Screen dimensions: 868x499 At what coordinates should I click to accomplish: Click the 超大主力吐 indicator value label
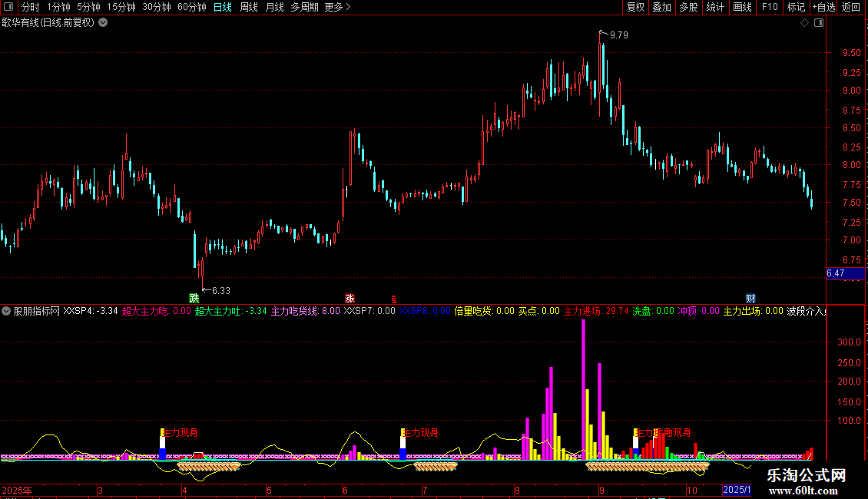[x=231, y=312]
